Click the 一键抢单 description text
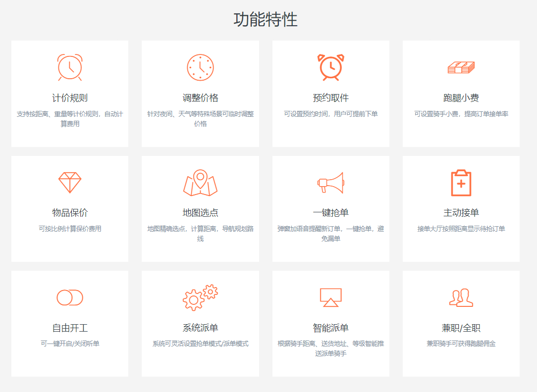 (x=330, y=234)
